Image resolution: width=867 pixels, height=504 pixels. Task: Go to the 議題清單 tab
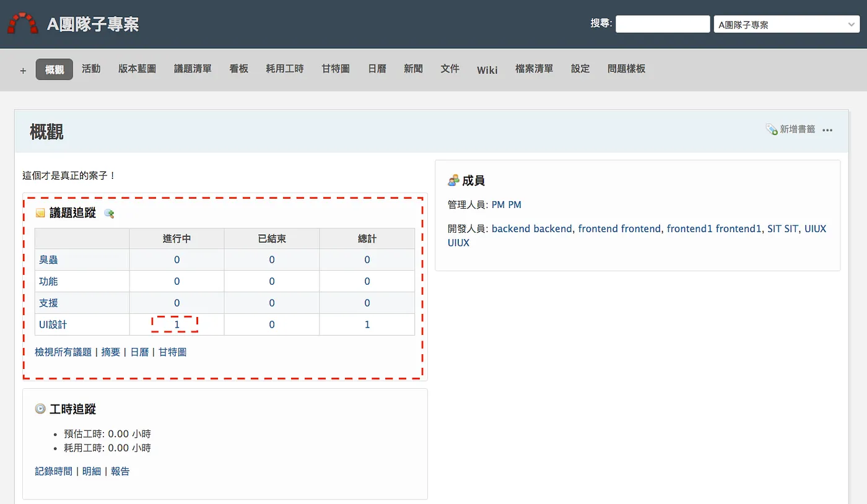point(193,69)
